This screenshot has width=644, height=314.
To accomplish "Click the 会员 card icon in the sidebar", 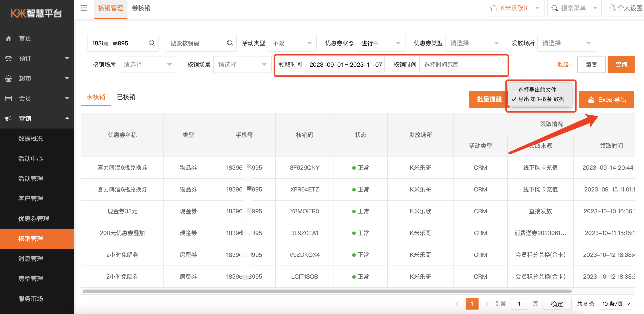I will pyautogui.click(x=8, y=99).
